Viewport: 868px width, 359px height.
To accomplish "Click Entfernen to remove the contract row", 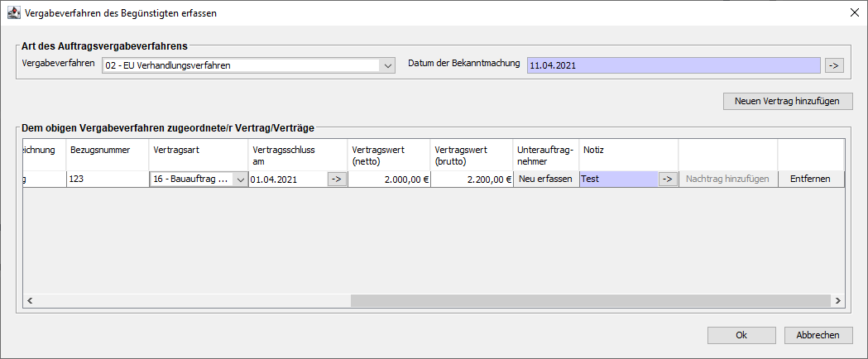I will click(811, 179).
